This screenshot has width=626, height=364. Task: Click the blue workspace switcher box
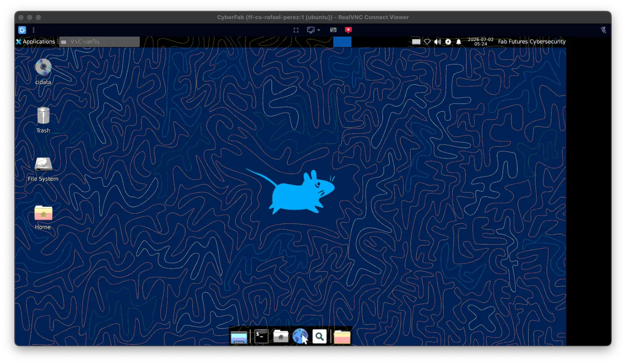tap(342, 42)
